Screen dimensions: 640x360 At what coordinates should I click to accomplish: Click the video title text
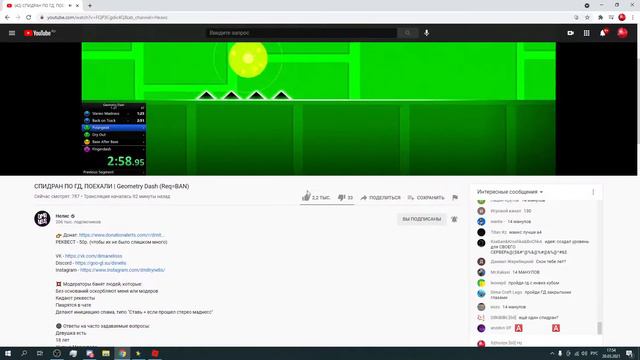(111, 186)
